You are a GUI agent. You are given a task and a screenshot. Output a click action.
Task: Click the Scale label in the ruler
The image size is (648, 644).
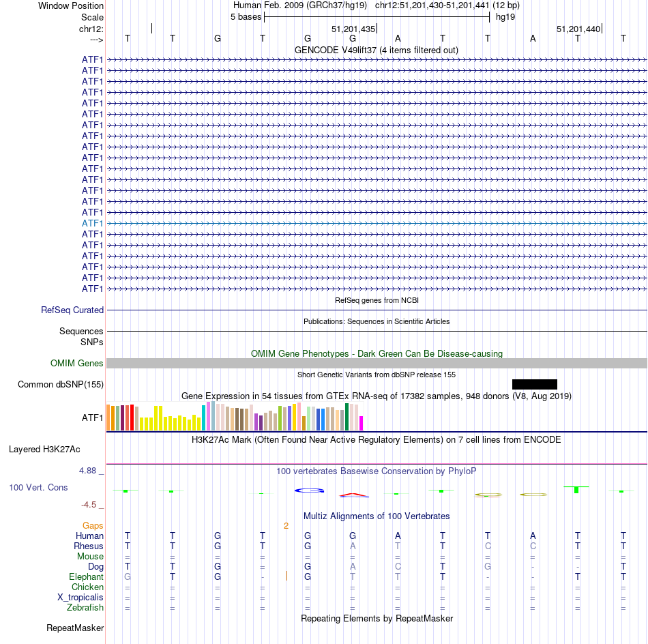click(x=92, y=17)
